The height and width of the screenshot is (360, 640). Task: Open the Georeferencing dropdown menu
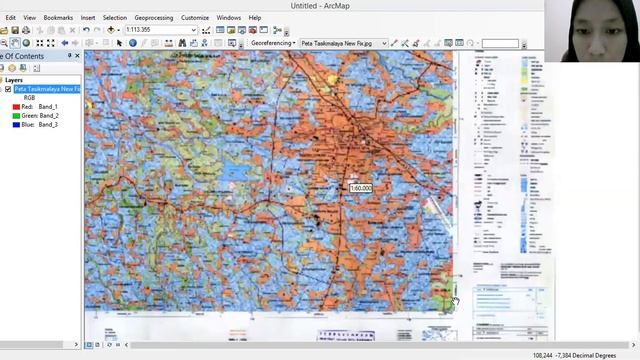pyautogui.click(x=273, y=43)
